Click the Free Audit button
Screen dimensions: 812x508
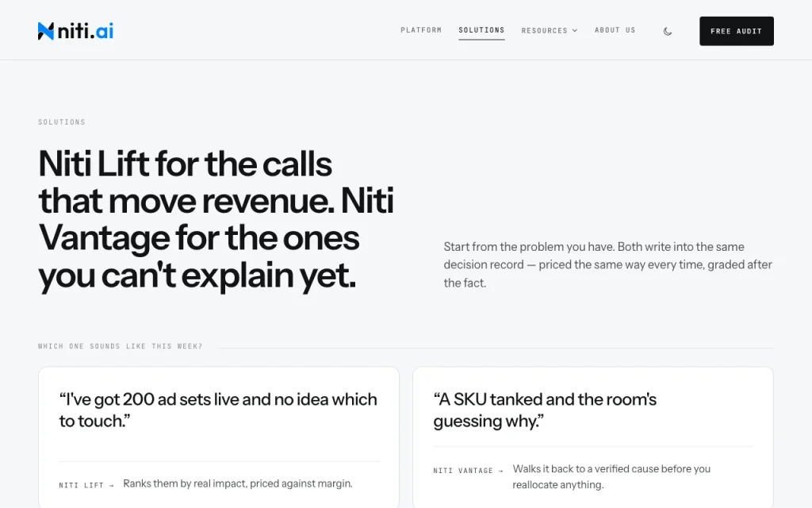point(737,31)
